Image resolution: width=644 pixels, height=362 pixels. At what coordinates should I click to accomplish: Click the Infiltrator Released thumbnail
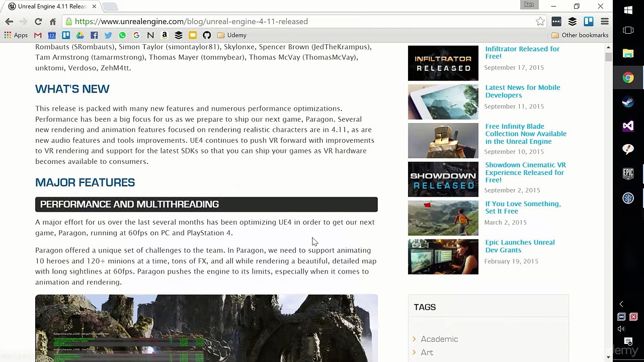point(443,63)
